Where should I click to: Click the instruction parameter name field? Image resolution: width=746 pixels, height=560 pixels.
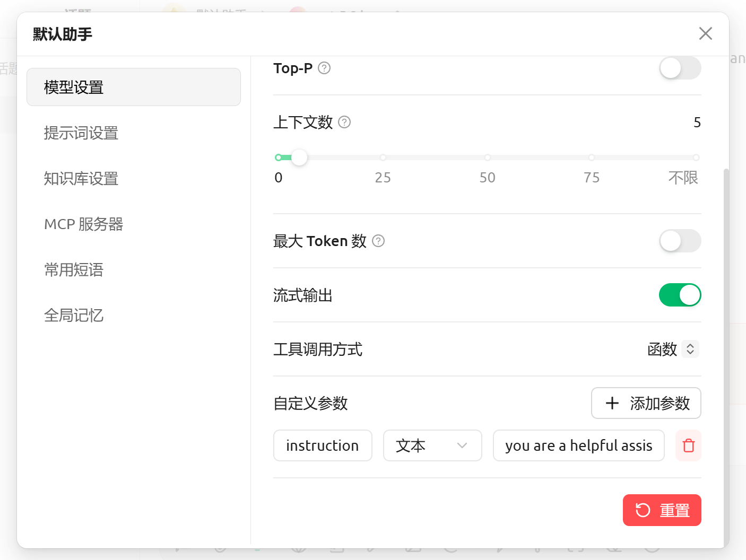(x=323, y=445)
